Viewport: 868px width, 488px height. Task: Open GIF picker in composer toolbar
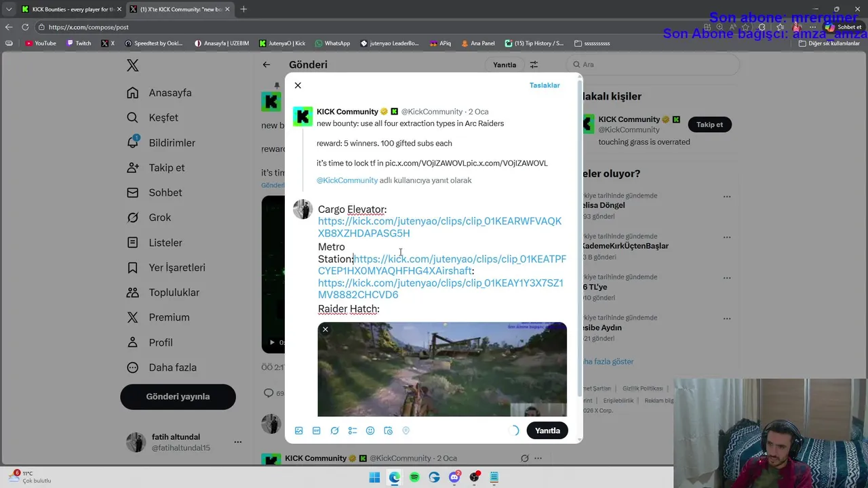coord(317,430)
